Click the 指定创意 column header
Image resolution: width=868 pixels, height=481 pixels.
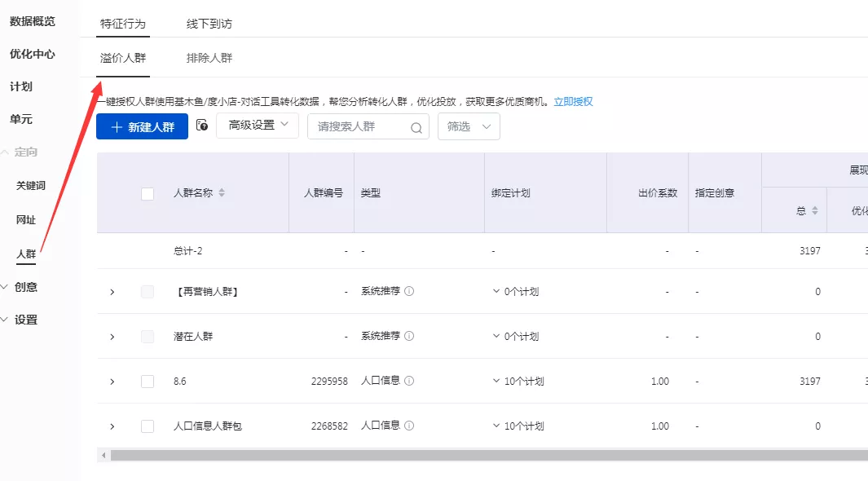pyautogui.click(x=715, y=192)
